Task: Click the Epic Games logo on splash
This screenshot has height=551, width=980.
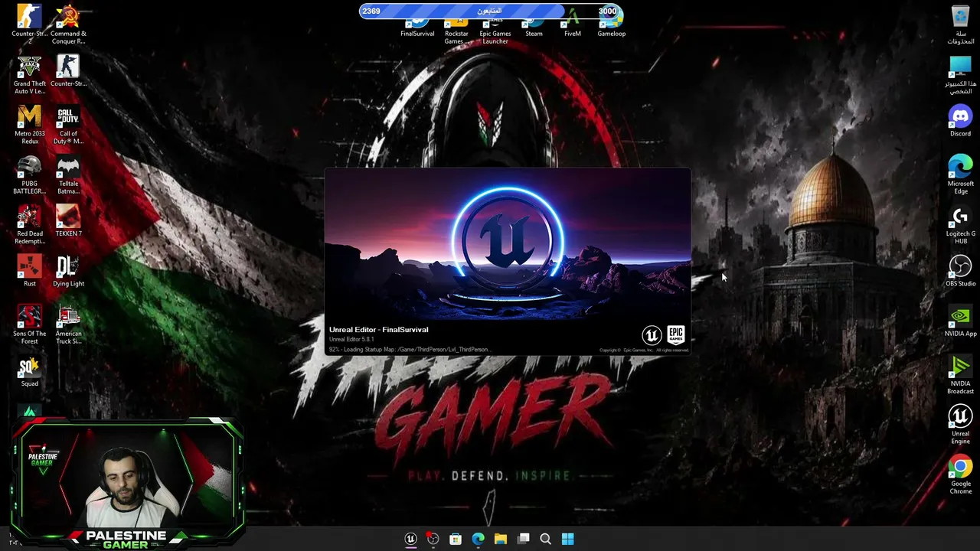Action: 675,334
